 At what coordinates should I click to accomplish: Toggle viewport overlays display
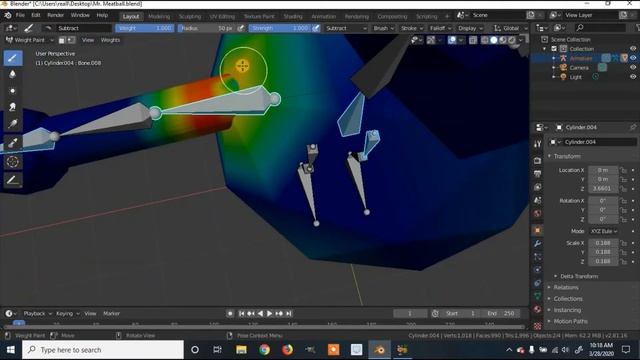tap(452, 40)
